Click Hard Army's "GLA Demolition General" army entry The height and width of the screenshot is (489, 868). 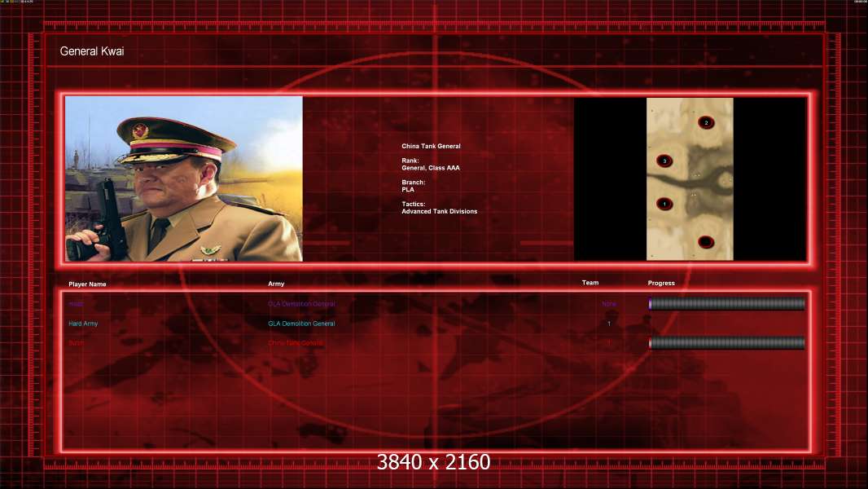[301, 324]
